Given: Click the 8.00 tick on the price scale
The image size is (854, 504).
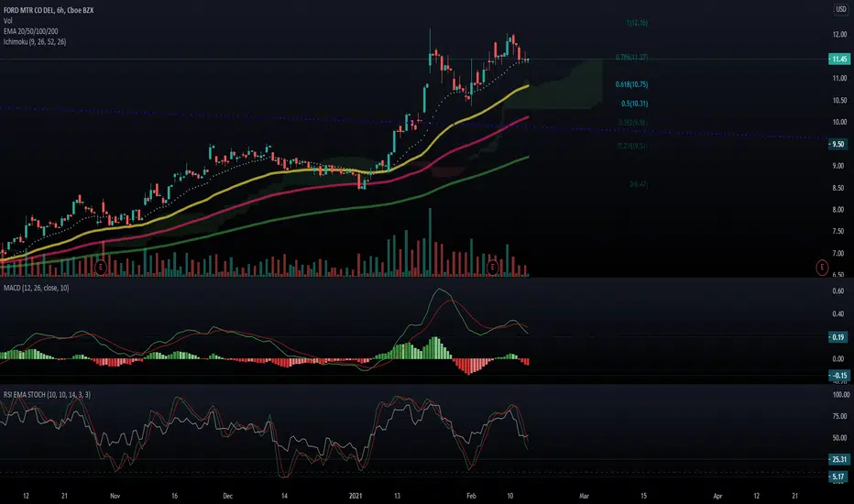Looking at the screenshot, I should [x=839, y=210].
